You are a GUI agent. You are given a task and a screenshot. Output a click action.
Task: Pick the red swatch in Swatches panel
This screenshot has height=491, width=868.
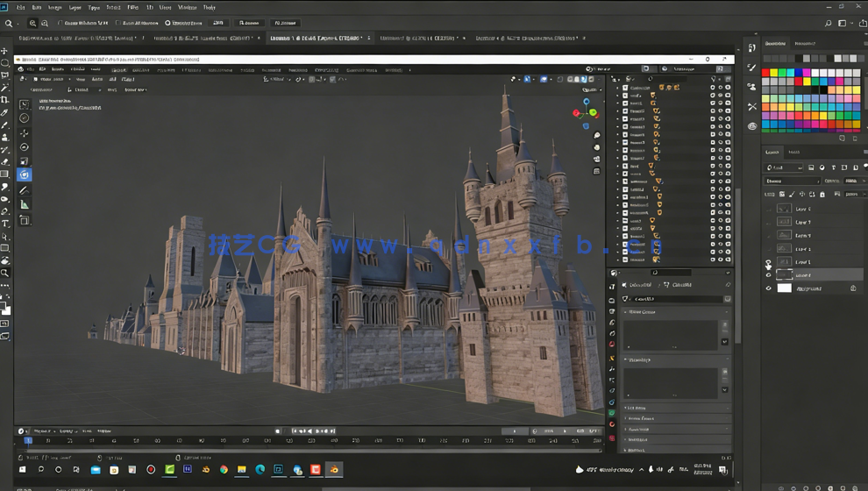pos(765,73)
